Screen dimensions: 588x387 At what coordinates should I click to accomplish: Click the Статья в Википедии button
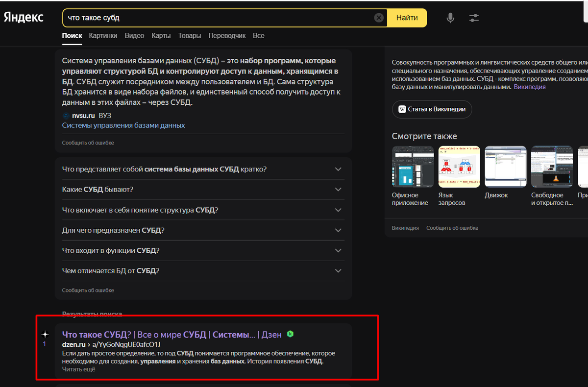[x=432, y=109]
